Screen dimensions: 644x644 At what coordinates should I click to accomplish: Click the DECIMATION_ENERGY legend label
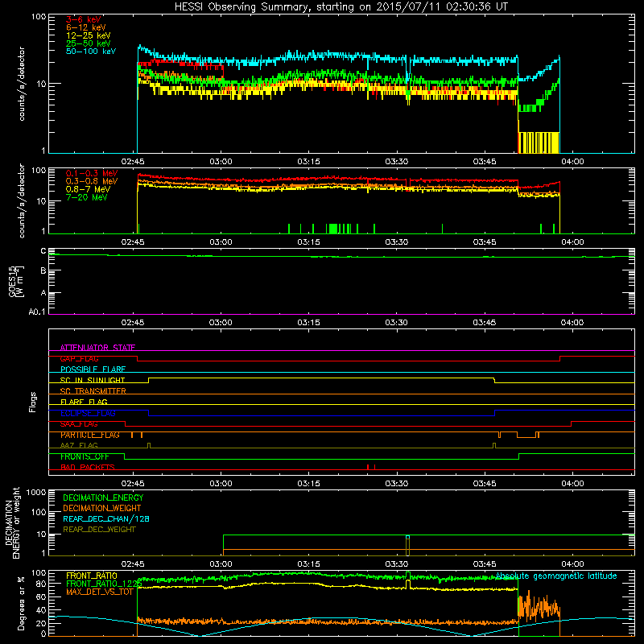(x=103, y=497)
